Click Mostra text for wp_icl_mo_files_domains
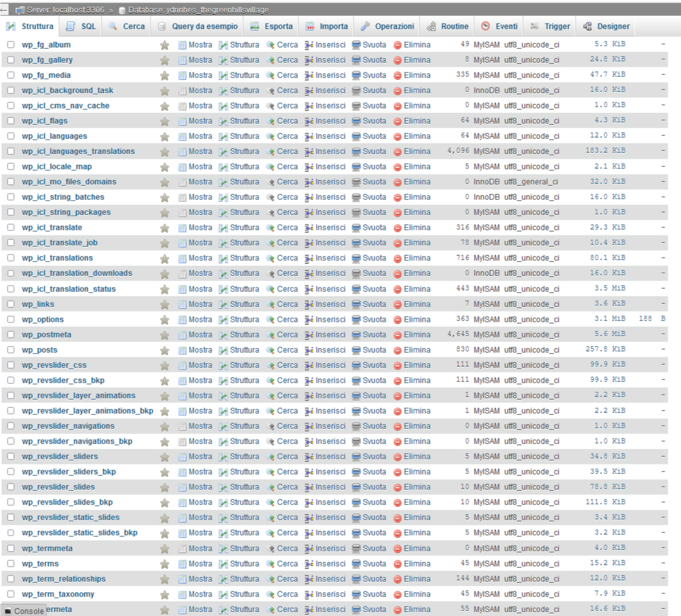The height and width of the screenshot is (616, 681). tap(200, 182)
